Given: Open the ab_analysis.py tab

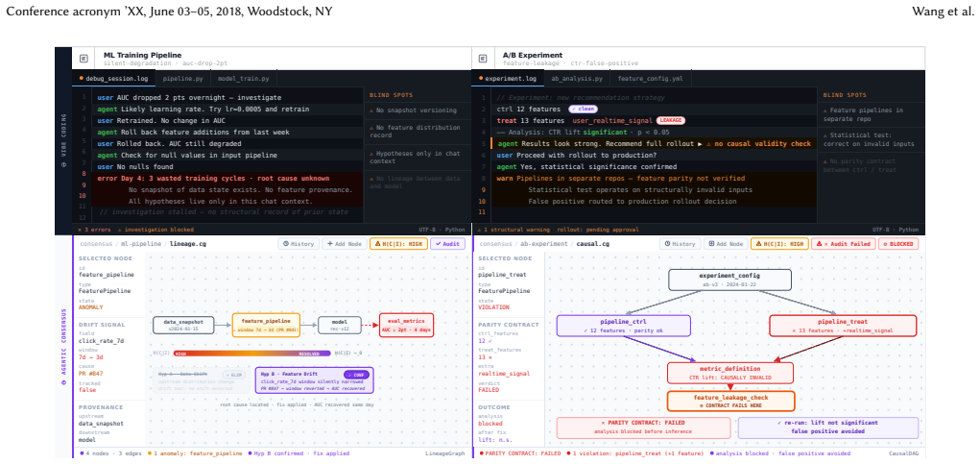Looking at the screenshot, I should point(576,79).
